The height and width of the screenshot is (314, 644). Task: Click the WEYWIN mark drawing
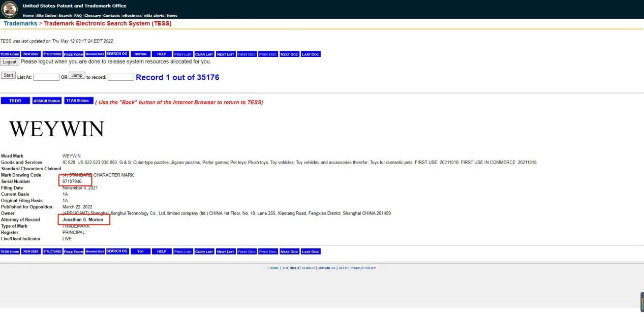[56, 130]
